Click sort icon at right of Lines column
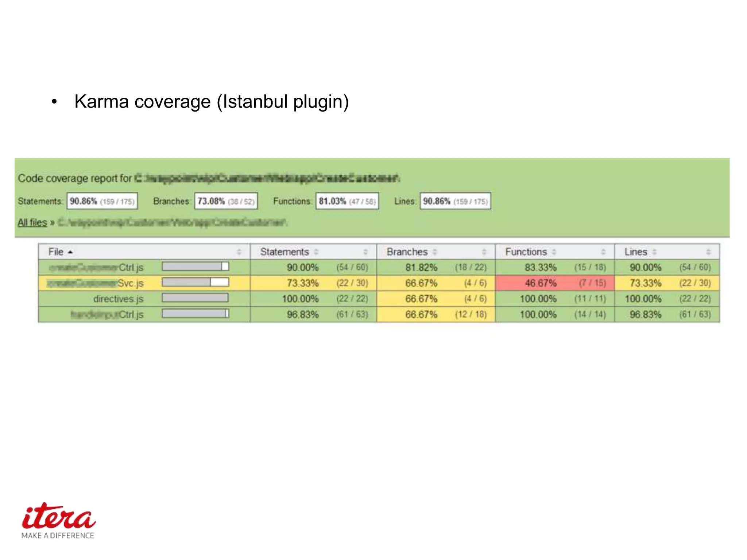The image size is (747, 560). [x=708, y=252]
